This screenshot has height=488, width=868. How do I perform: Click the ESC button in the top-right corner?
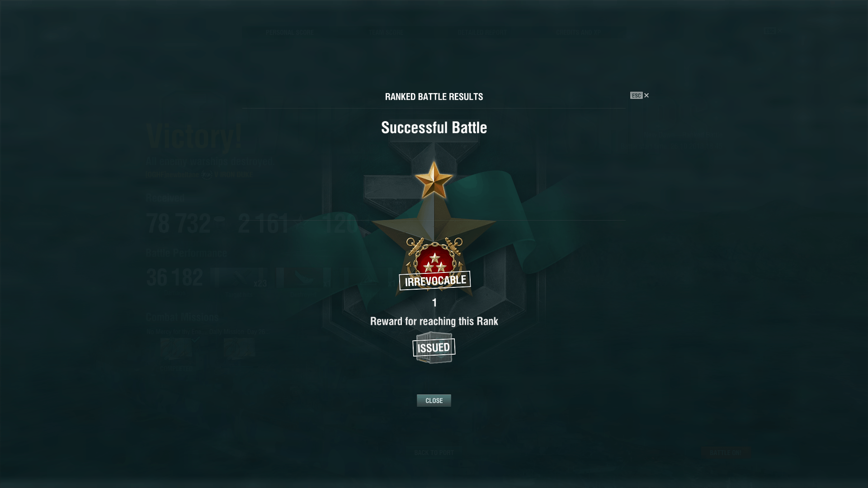click(769, 31)
